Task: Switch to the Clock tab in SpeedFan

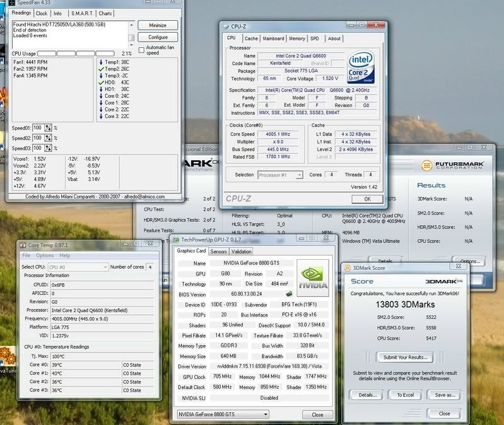Action: [42, 13]
